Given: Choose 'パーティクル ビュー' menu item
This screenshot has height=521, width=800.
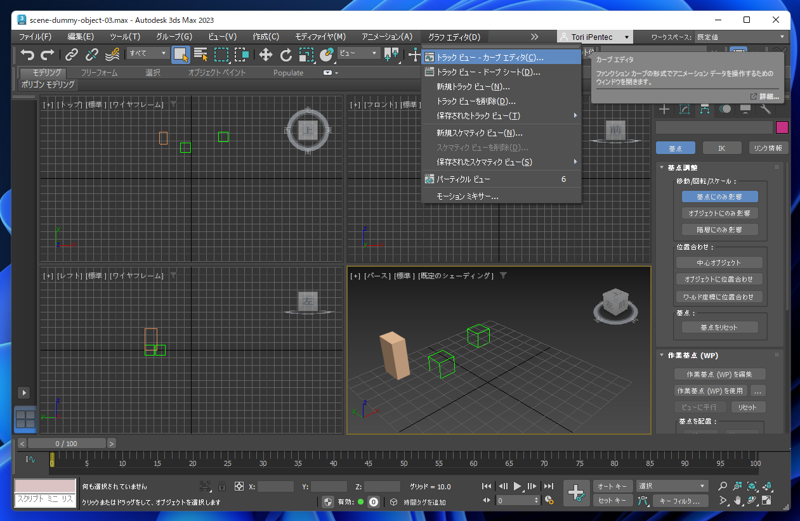Looking at the screenshot, I should tap(502, 179).
